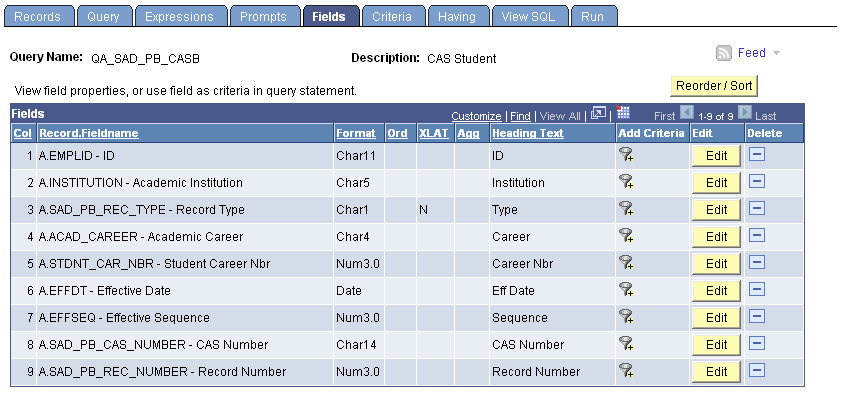Delete the Record Number field row

pos(757,370)
